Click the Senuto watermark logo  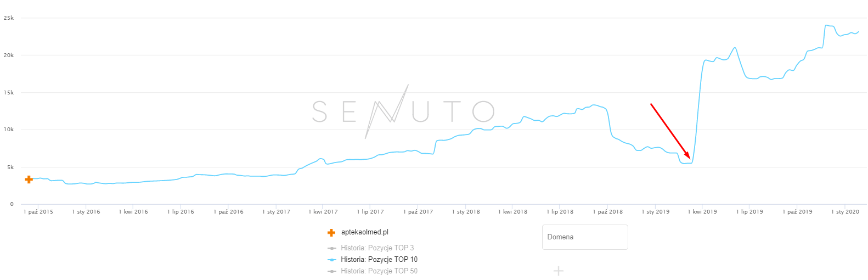coord(403,111)
